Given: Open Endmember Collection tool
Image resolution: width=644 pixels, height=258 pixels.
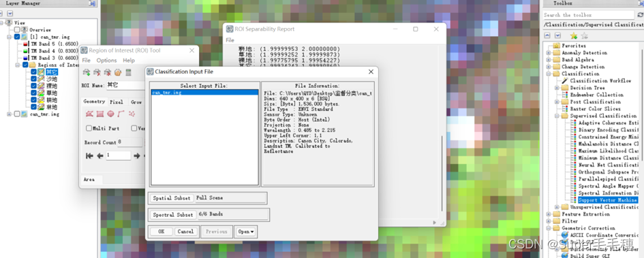Looking at the screenshot, I should point(596,95).
